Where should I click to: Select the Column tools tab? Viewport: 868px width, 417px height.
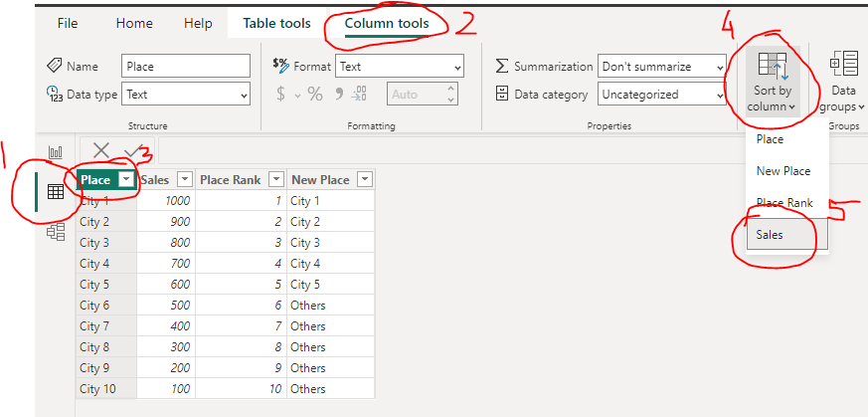pos(387,23)
